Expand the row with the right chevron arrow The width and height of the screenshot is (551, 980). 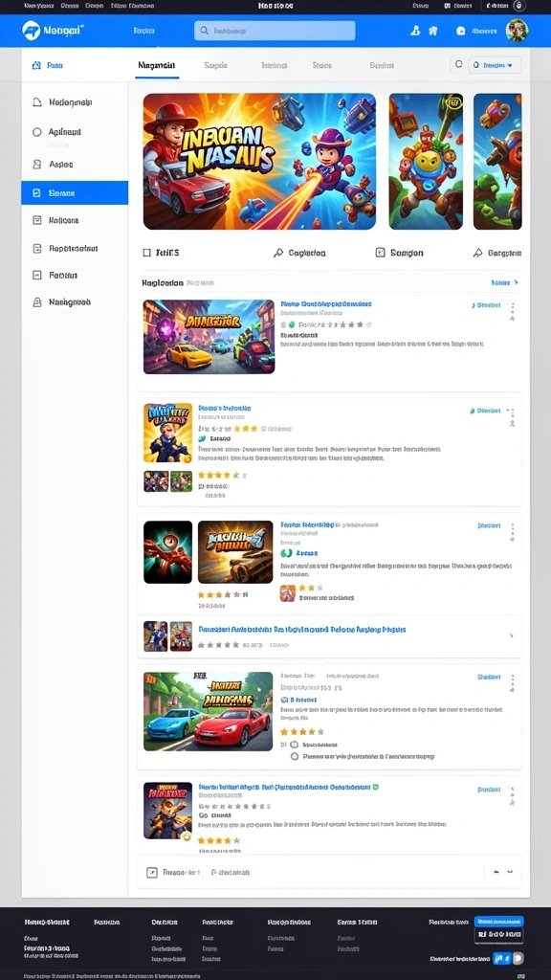coord(329,636)
